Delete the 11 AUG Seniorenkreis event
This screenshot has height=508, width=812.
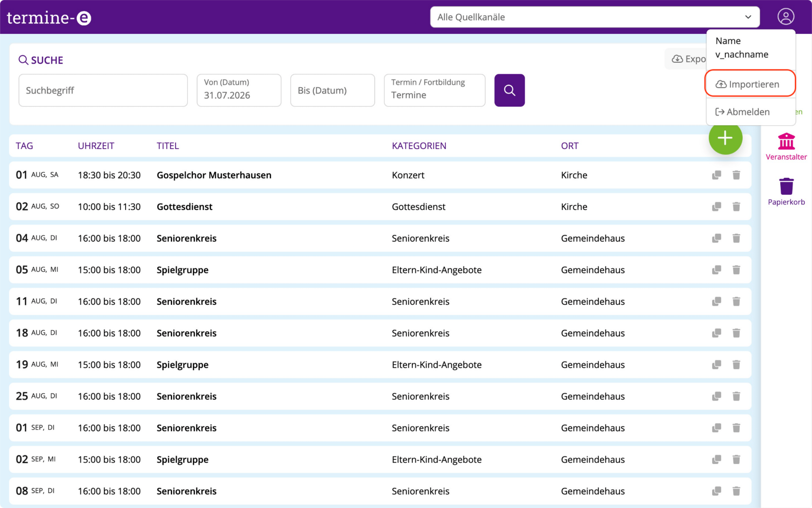pyautogui.click(x=736, y=301)
